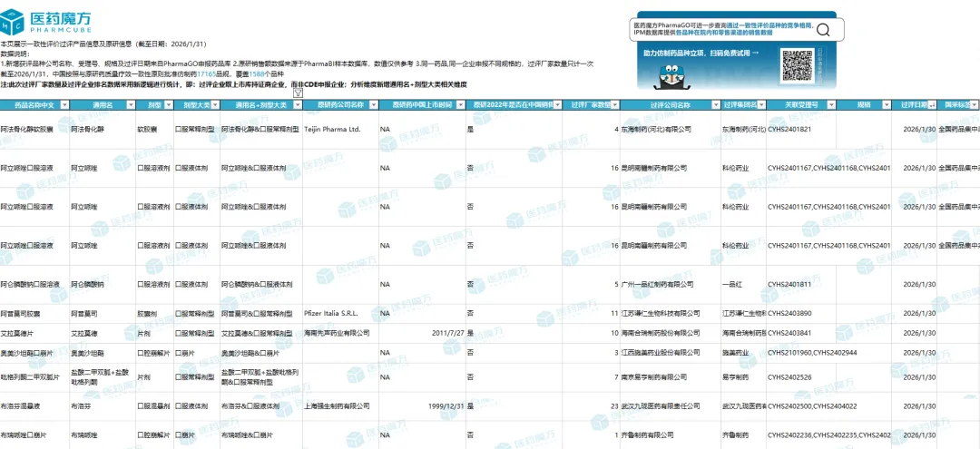Viewport: 980px width, 449px height.
Task: Select the 南京易亨制药有限公司 cell
Action: tap(670, 377)
